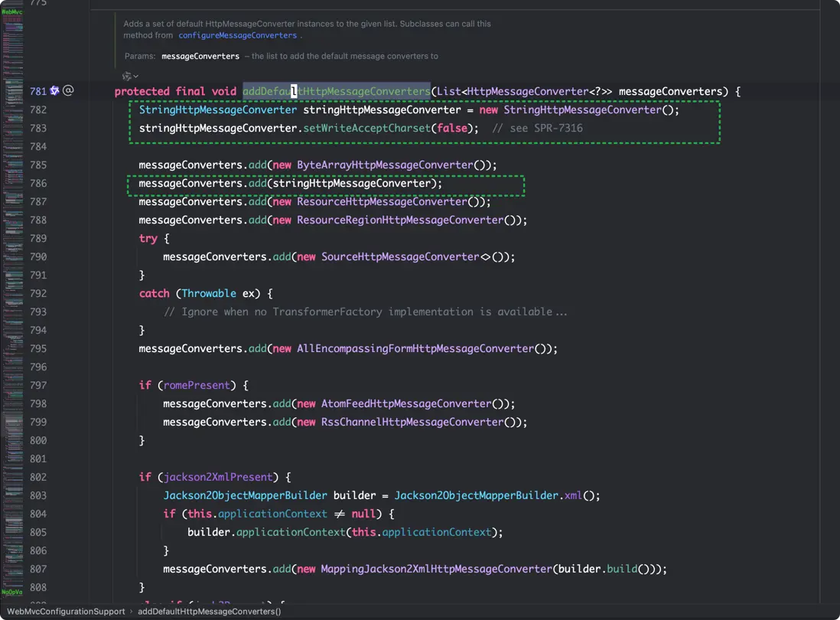This screenshot has width=840, height=620.
Task: Click the AI actions icon above the method signature
Action: pyautogui.click(x=127, y=76)
